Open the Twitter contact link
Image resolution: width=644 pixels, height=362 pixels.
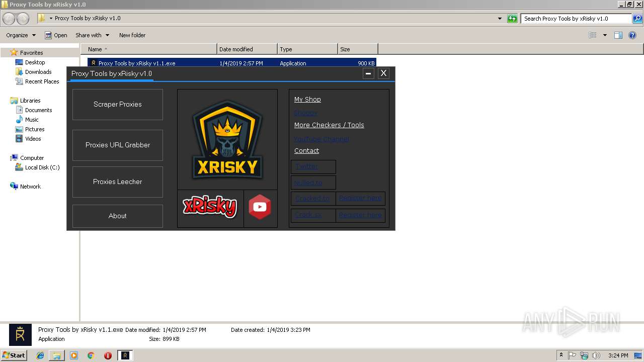point(306,166)
